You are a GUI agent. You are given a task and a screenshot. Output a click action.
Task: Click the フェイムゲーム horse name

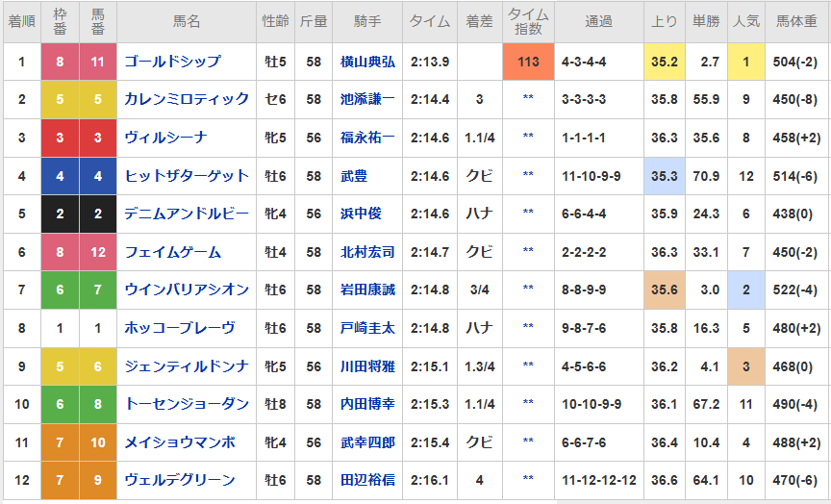(x=172, y=252)
